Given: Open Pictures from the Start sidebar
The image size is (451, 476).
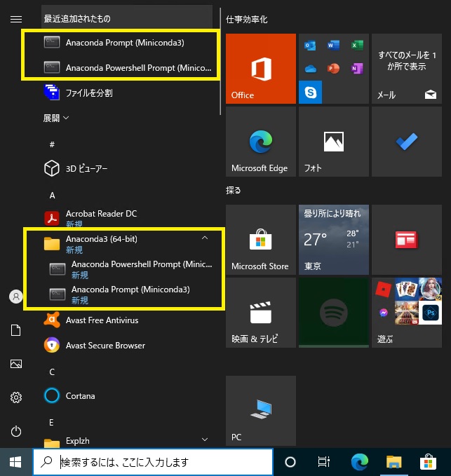Looking at the screenshot, I should 16,364.
